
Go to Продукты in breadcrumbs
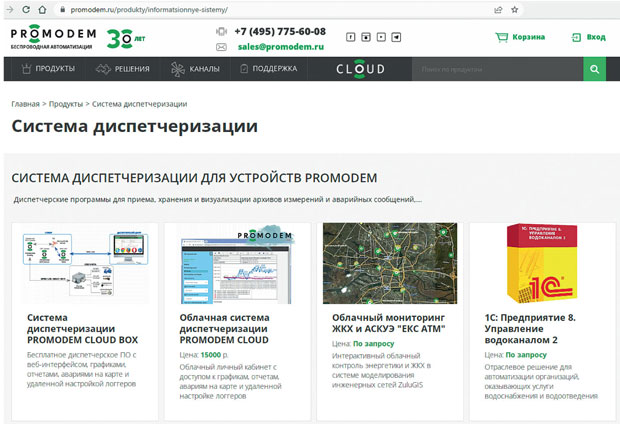click(66, 104)
